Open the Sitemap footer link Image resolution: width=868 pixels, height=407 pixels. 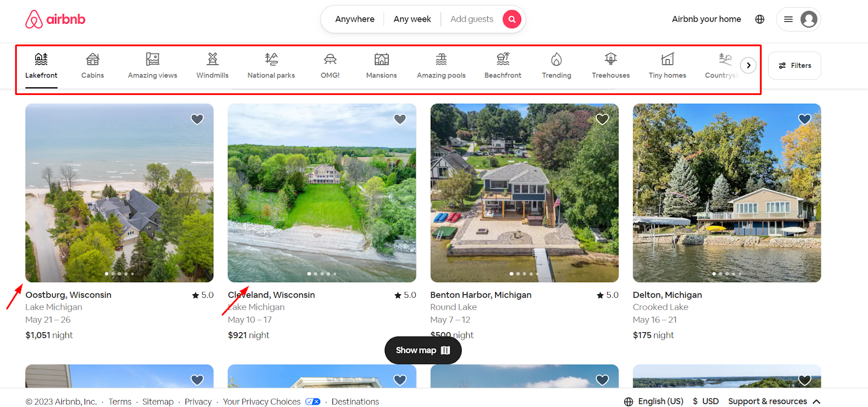(158, 402)
